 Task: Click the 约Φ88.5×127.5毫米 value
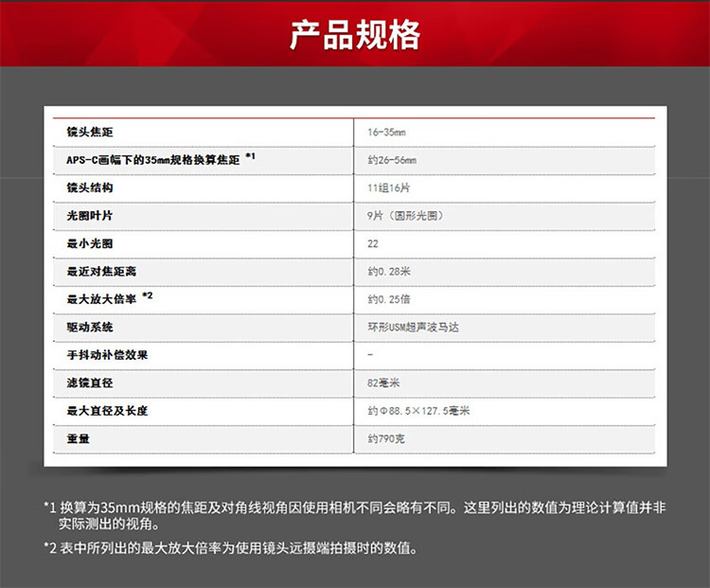pos(418,411)
